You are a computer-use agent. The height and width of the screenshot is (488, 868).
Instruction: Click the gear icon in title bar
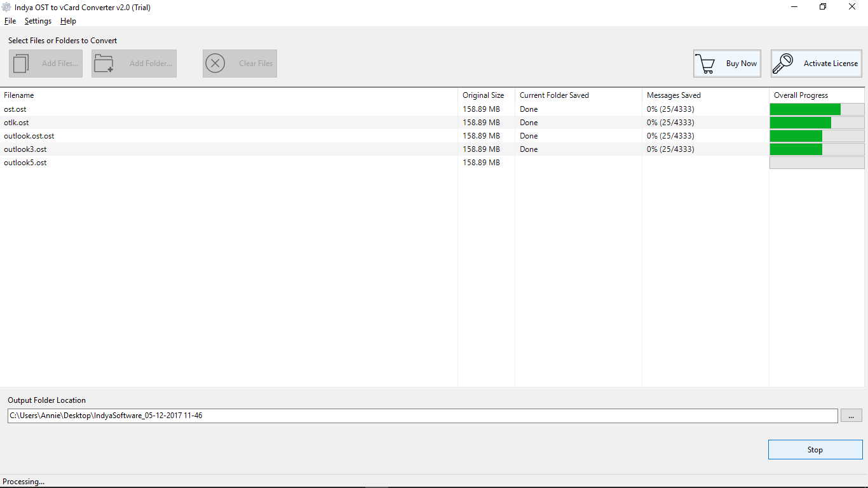pos(7,8)
